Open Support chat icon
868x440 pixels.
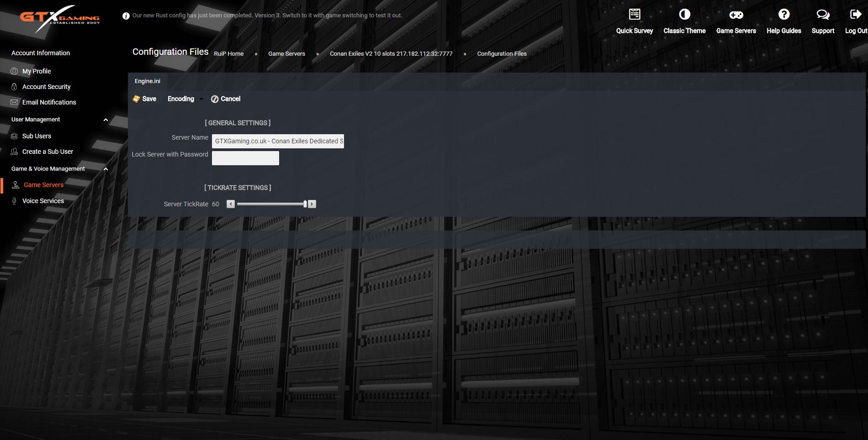[823, 15]
